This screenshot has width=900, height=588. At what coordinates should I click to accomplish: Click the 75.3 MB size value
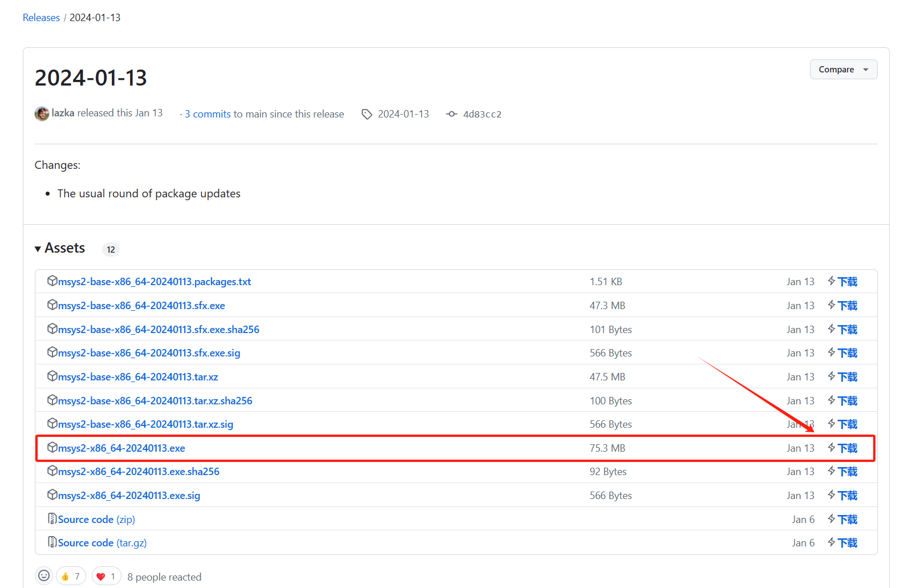[607, 448]
